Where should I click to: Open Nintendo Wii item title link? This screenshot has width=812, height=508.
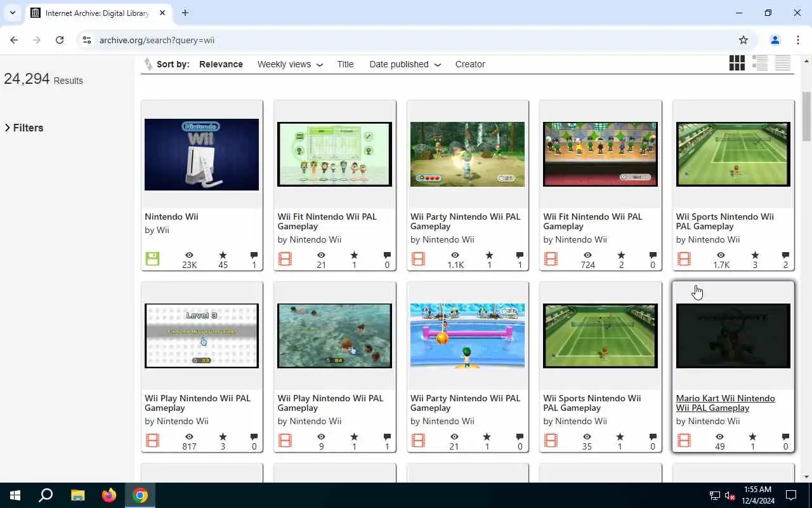click(171, 217)
